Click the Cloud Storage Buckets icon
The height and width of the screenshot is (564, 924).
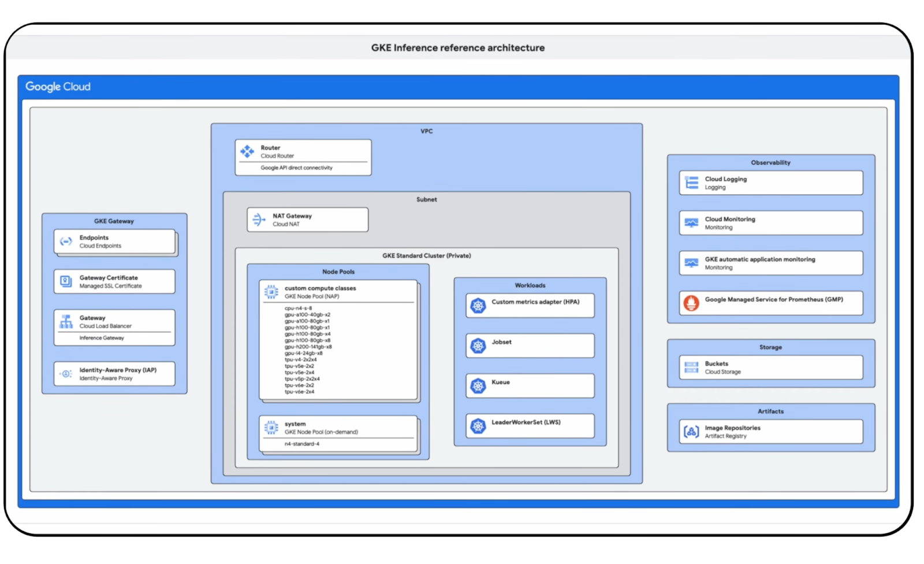click(691, 368)
